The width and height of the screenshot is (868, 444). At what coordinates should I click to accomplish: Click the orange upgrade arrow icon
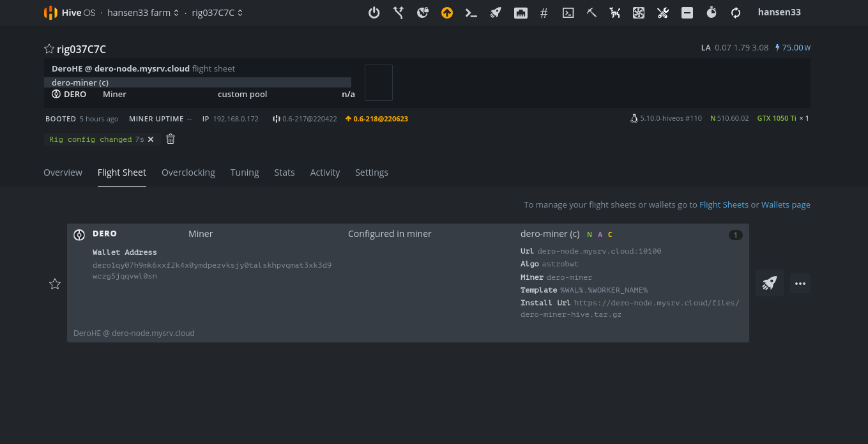coord(447,13)
